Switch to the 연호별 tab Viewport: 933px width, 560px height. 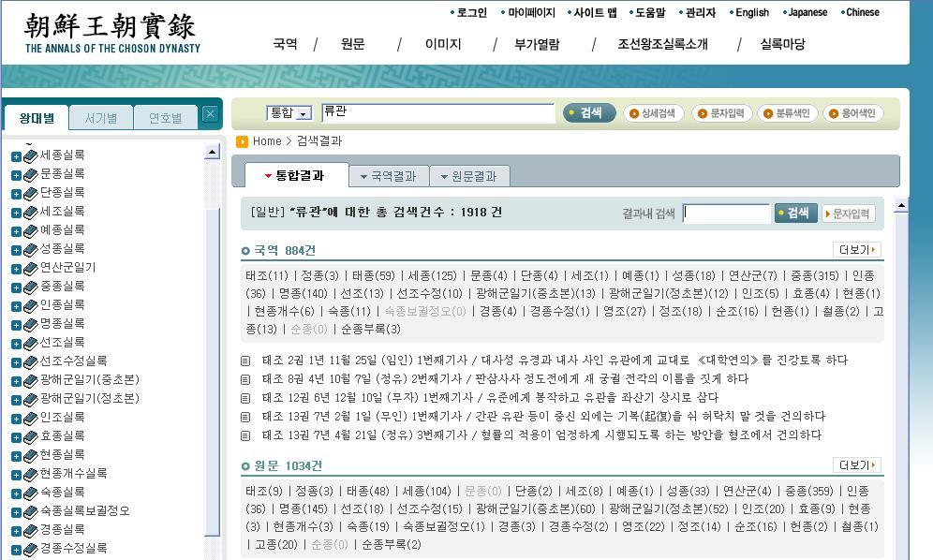point(166,118)
